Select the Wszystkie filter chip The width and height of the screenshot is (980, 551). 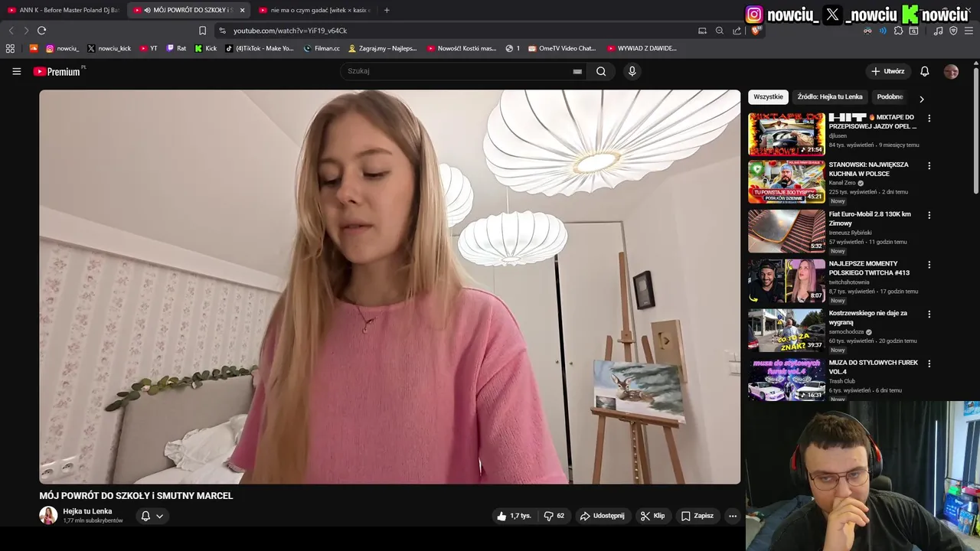[768, 97]
